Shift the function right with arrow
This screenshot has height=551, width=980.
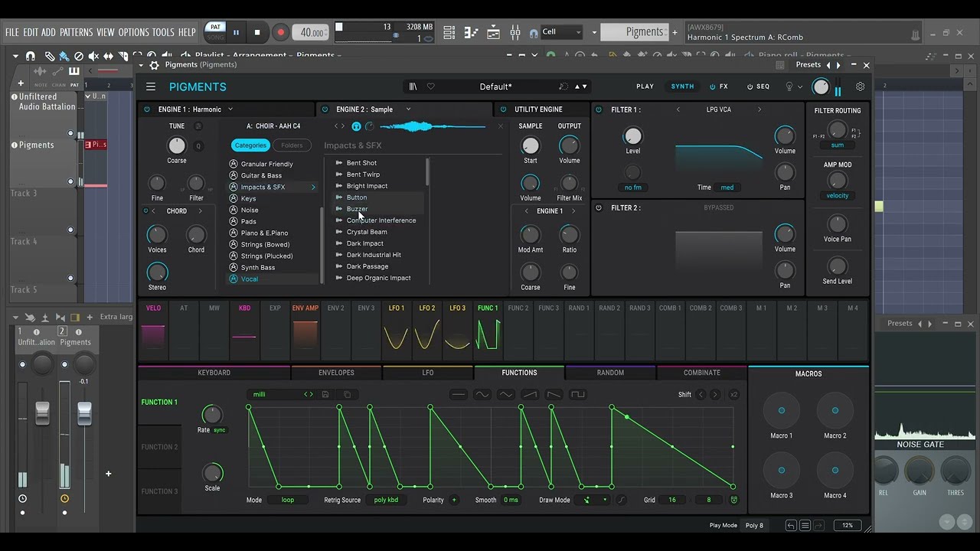pyautogui.click(x=714, y=394)
